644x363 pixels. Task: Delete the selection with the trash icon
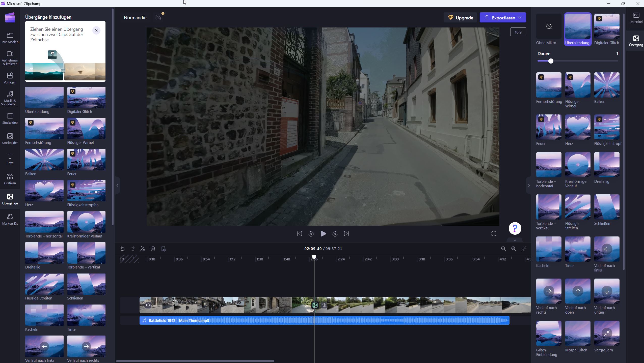point(153,249)
